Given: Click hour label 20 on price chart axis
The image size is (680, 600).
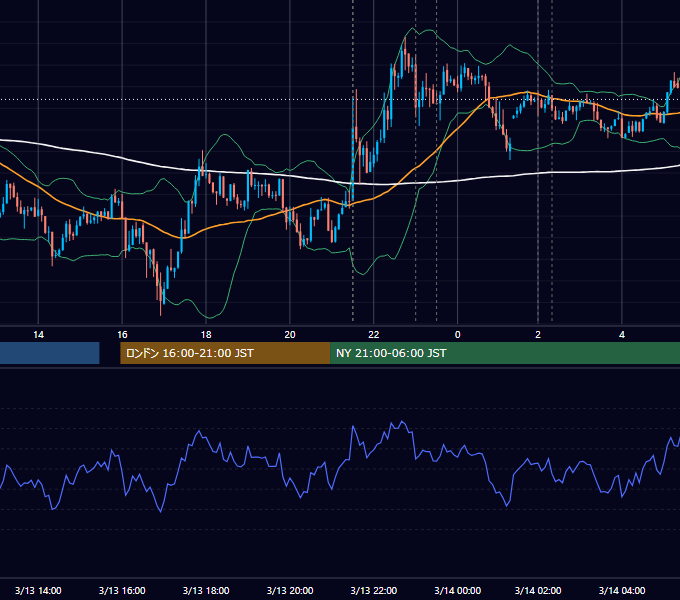Looking at the screenshot, I should pos(290,334).
